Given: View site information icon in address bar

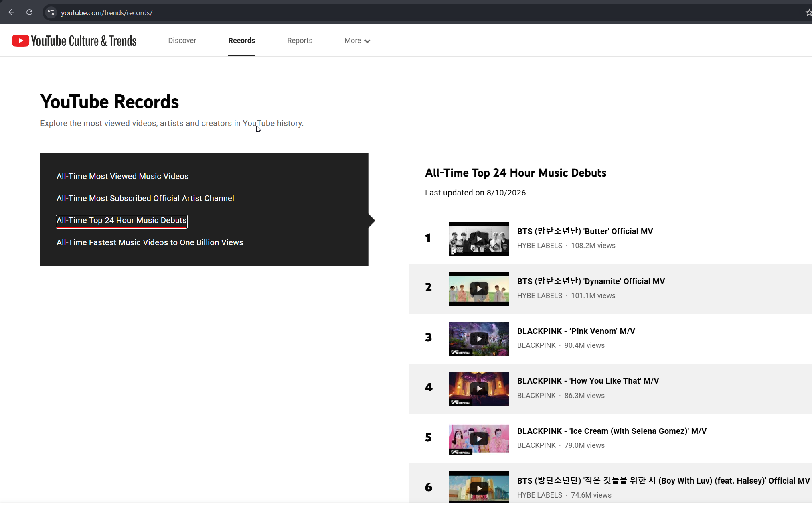Looking at the screenshot, I should 51,12.
